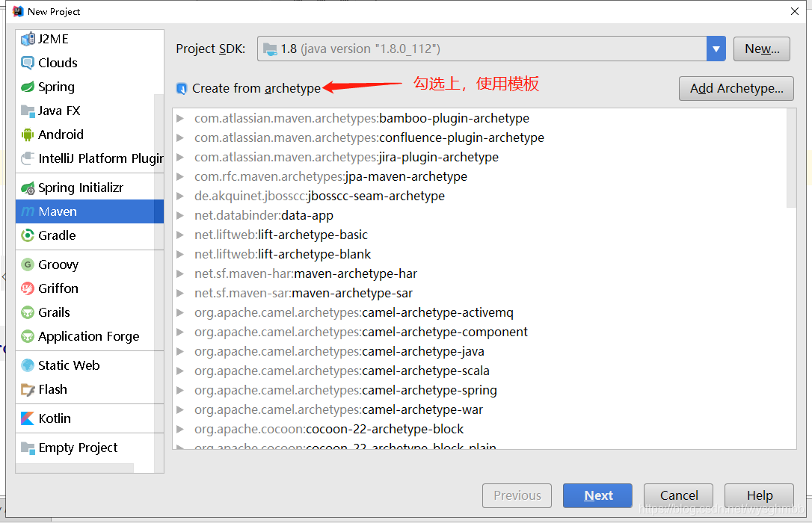Select lift-archetype-blank row

(480, 255)
